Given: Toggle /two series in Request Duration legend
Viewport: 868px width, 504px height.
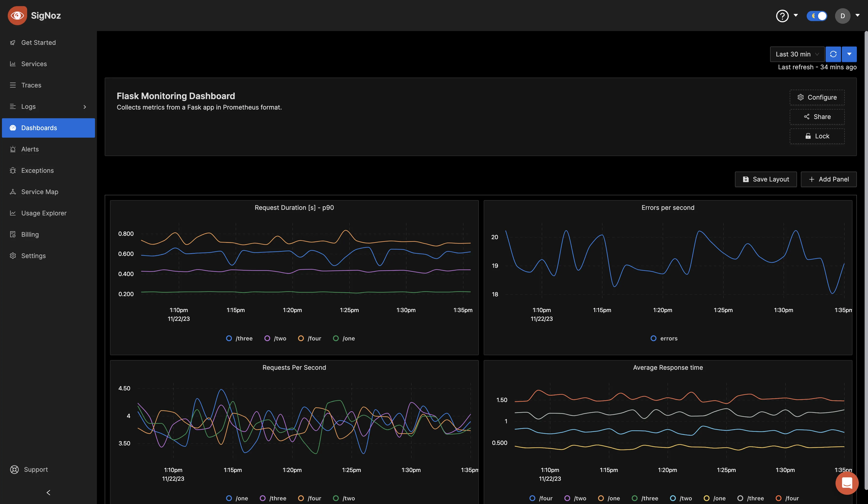Looking at the screenshot, I should click(x=275, y=338).
